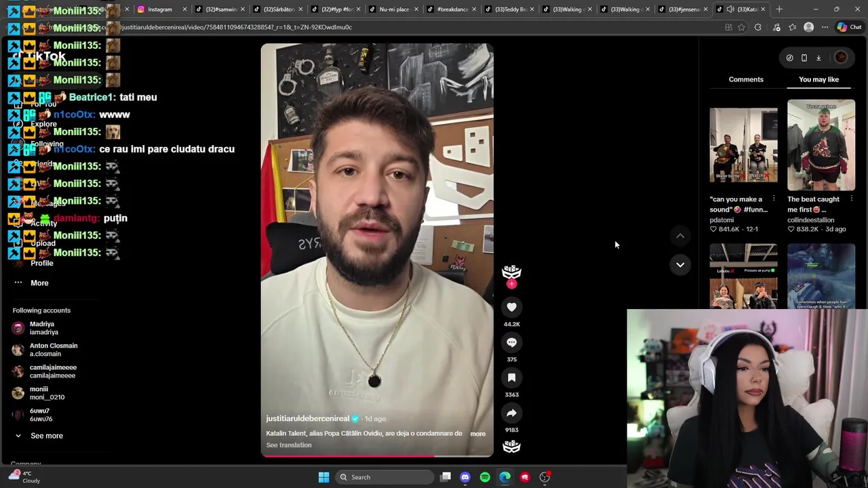868x488 pixels.
Task: Open the profile avatar in top right
Action: [x=841, y=58]
